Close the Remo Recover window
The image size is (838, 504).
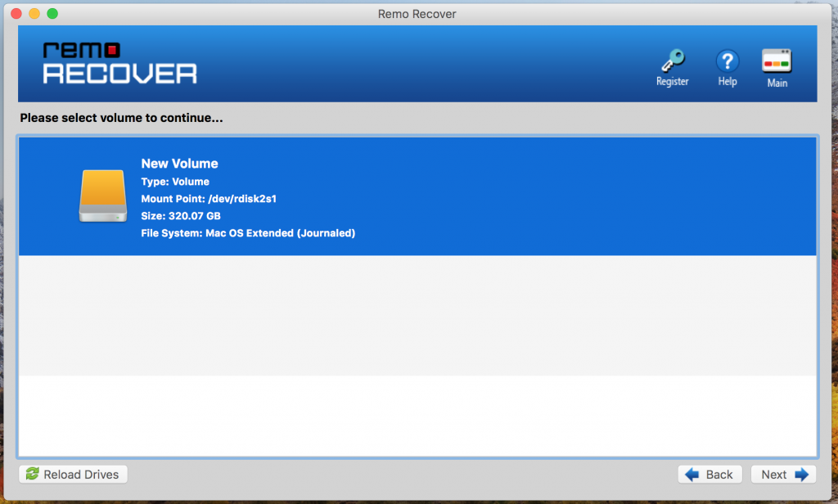pyautogui.click(x=16, y=13)
